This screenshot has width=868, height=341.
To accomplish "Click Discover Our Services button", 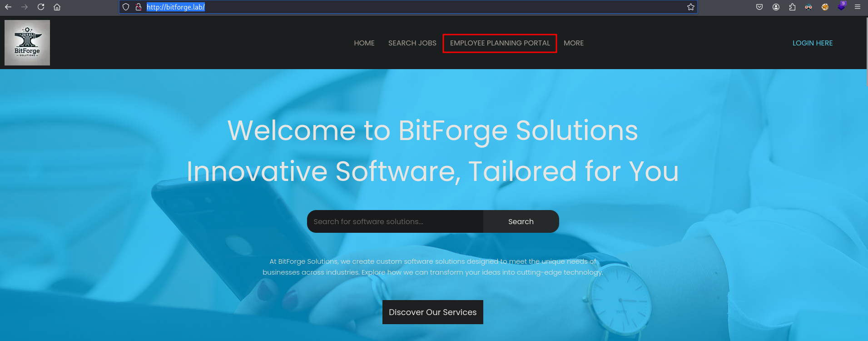I will point(433,312).
